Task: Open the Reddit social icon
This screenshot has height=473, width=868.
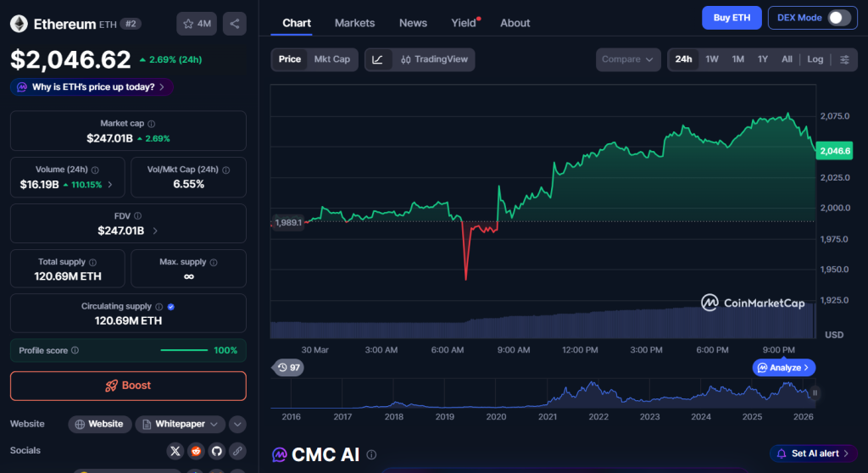Action: [196, 450]
